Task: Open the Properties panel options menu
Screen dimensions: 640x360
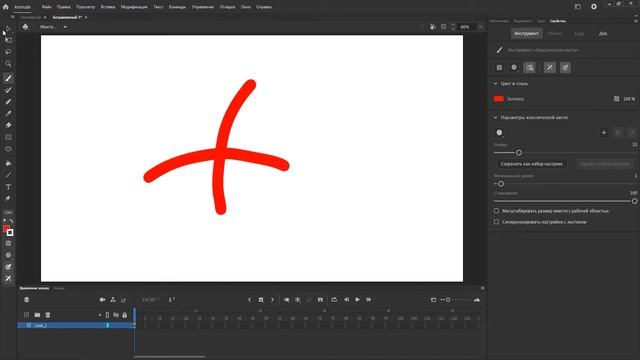Action: pos(636,21)
